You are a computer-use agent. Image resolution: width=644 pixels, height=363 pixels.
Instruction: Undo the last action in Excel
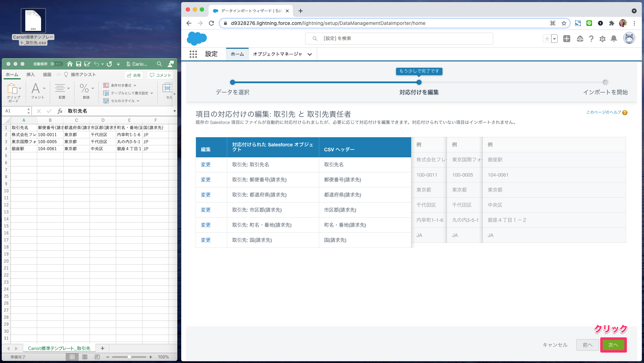coord(97,64)
